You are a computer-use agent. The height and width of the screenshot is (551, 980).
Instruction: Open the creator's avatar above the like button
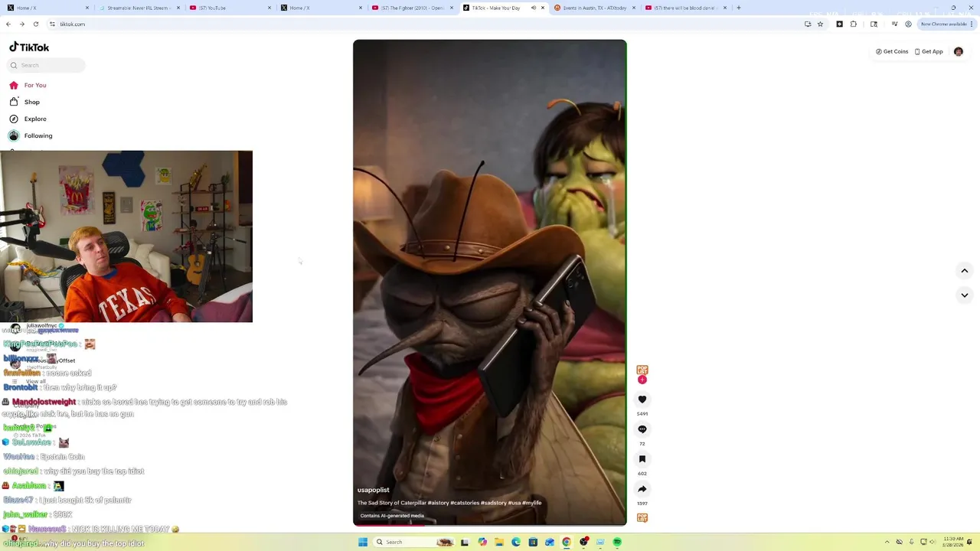pos(642,370)
